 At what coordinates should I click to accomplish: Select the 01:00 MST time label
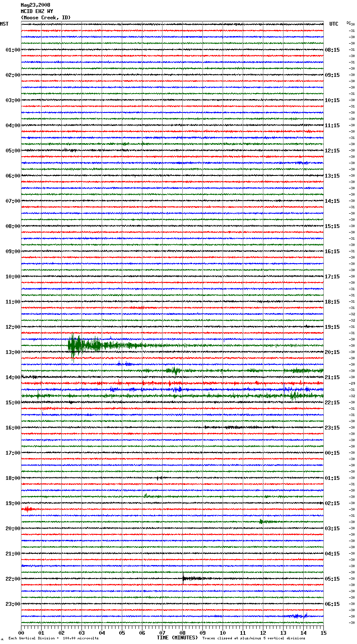click(13, 50)
